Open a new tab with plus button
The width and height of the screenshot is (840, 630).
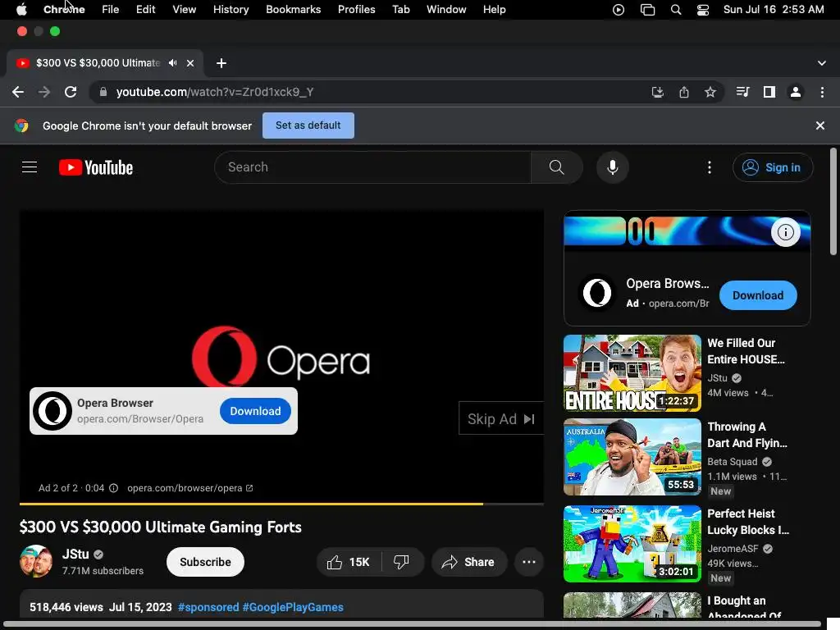tap(221, 63)
